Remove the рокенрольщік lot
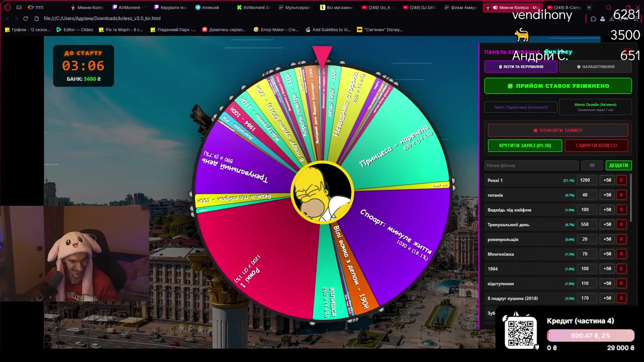644x362 pixels. tap(621, 239)
